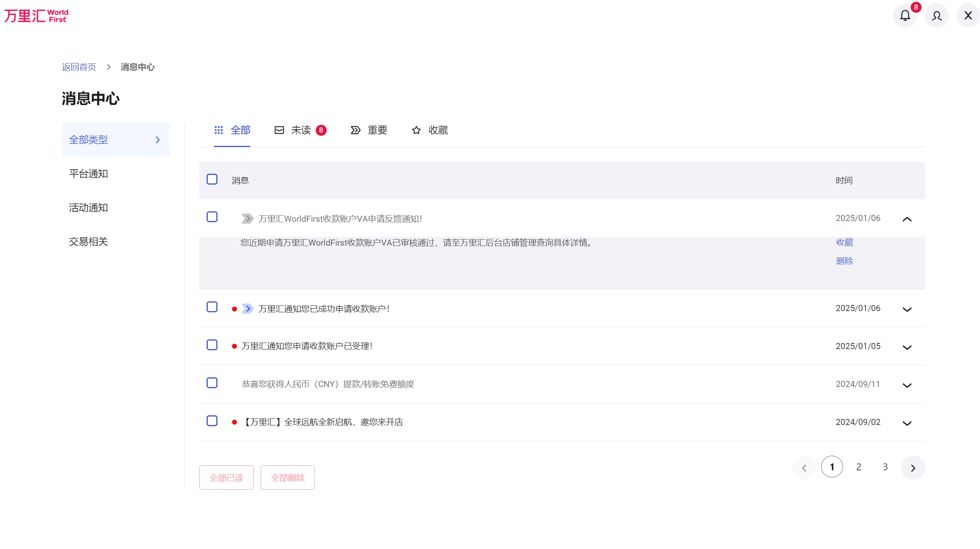Check the select-all checkbox in 消息 header
The height and width of the screenshot is (549, 980).
212,179
